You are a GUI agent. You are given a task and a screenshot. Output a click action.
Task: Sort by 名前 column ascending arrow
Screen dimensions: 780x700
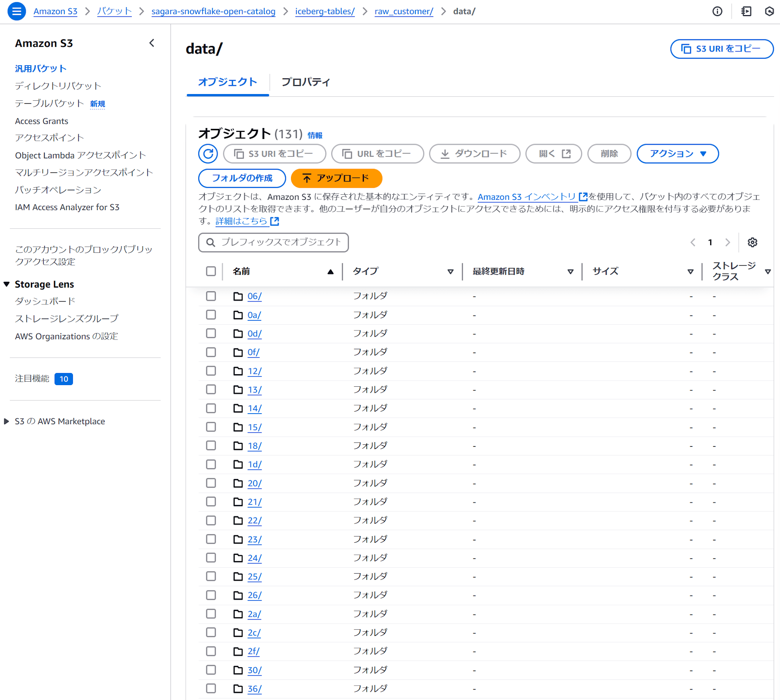pos(330,272)
